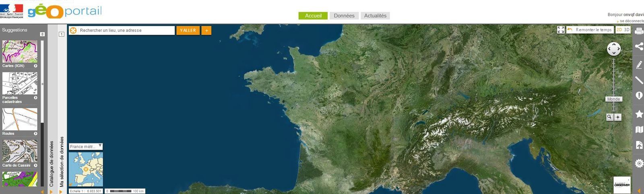Viewport: 644px width, 194px height.
Task: Expand the Ma sélection de données panel
Action: pyautogui.click(x=62, y=162)
